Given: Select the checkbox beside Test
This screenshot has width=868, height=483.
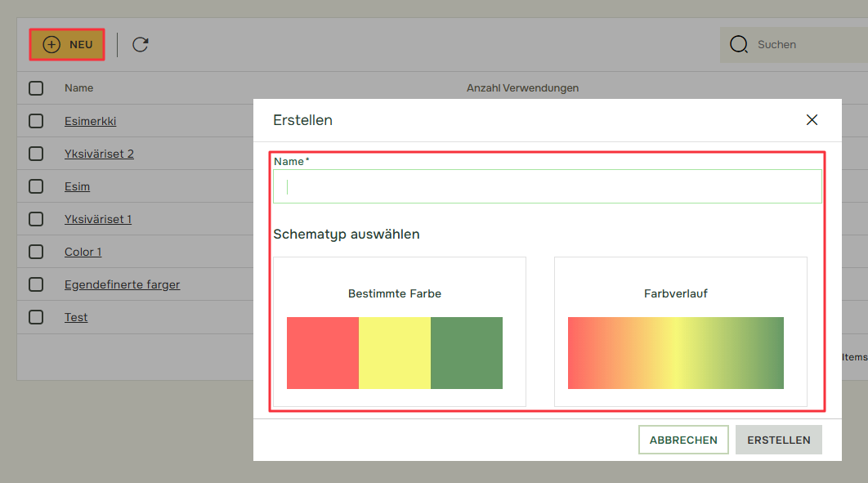Looking at the screenshot, I should click(36, 317).
